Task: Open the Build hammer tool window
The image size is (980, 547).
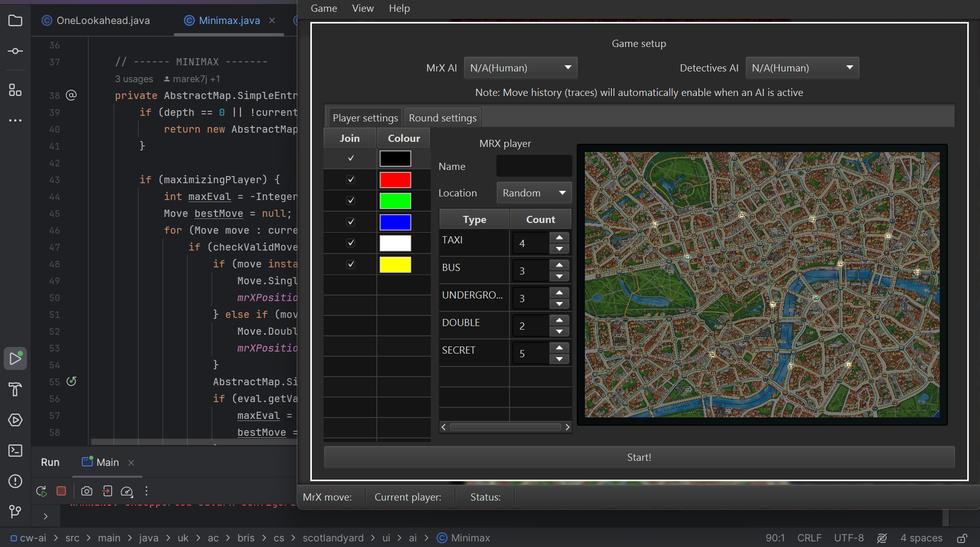Action: [x=15, y=389]
